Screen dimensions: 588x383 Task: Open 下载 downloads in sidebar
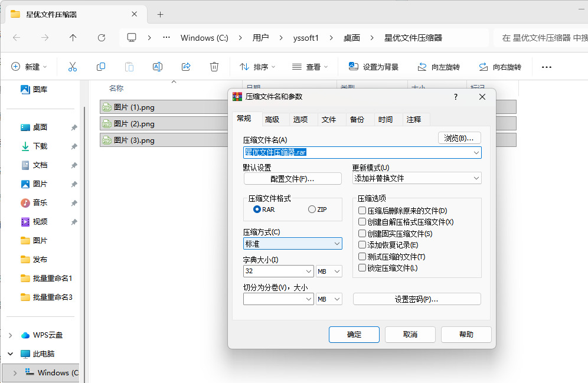coord(34,146)
